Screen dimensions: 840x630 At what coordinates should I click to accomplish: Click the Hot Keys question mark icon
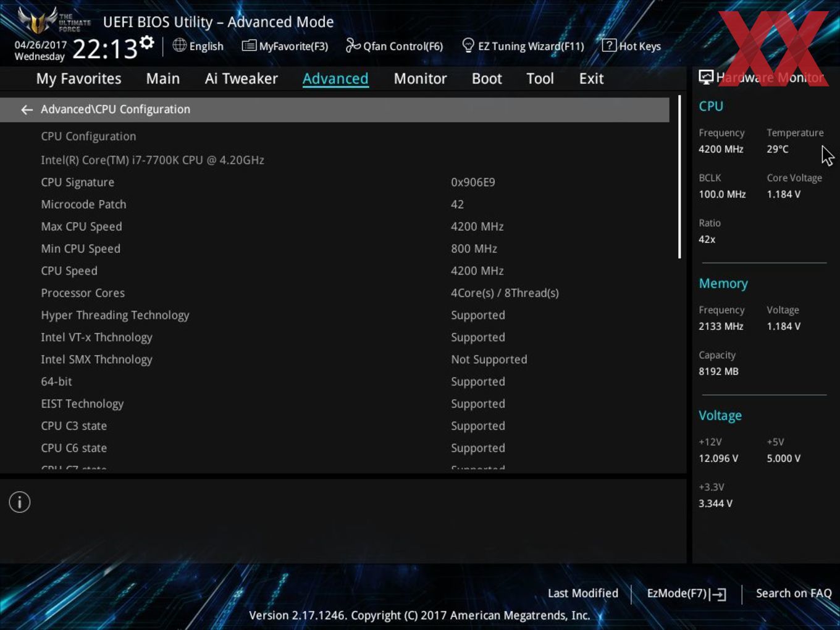(609, 45)
